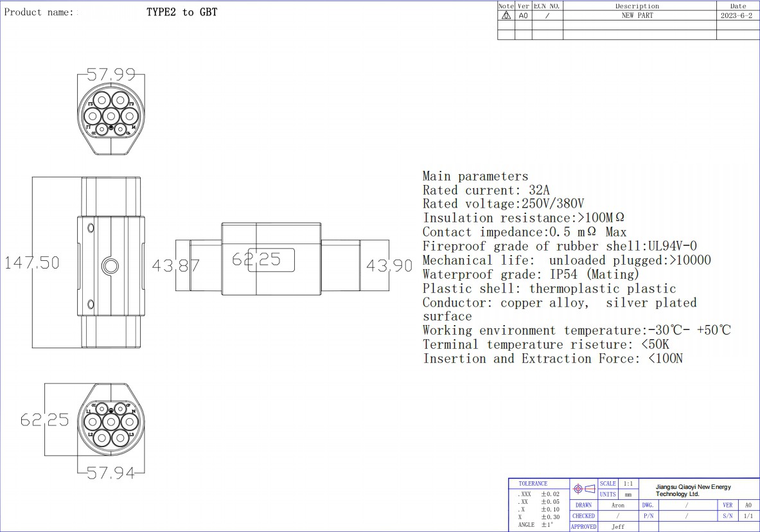The height and width of the screenshot is (532, 760).
Task: Select the 43.87 dimension label
Action: (x=175, y=265)
